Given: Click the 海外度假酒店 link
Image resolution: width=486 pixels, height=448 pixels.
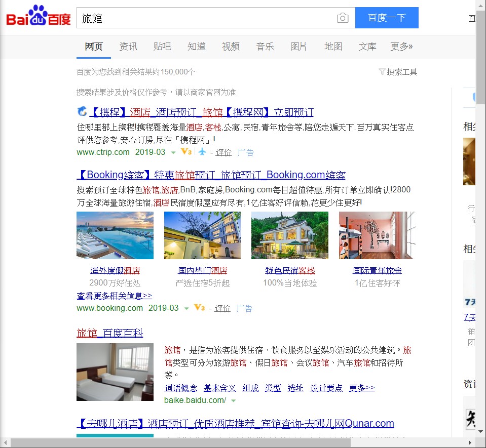Looking at the screenshot, I should click(x=115, y=271).
